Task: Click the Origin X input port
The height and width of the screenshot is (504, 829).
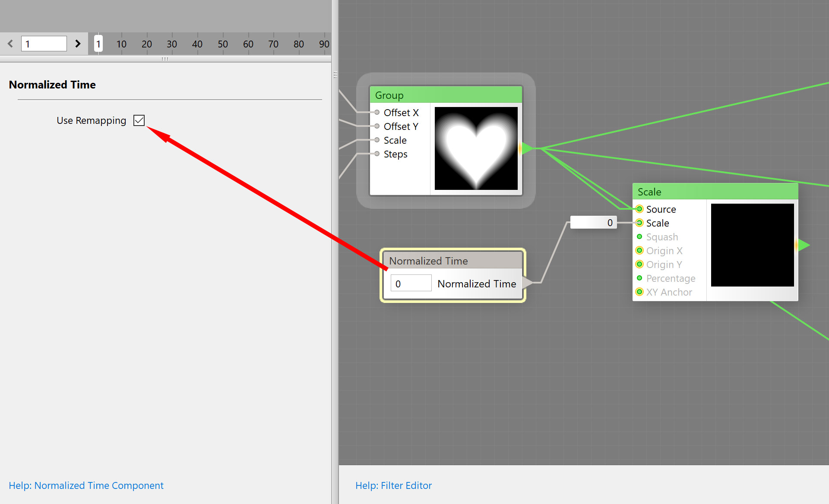Action: point(639,251)
